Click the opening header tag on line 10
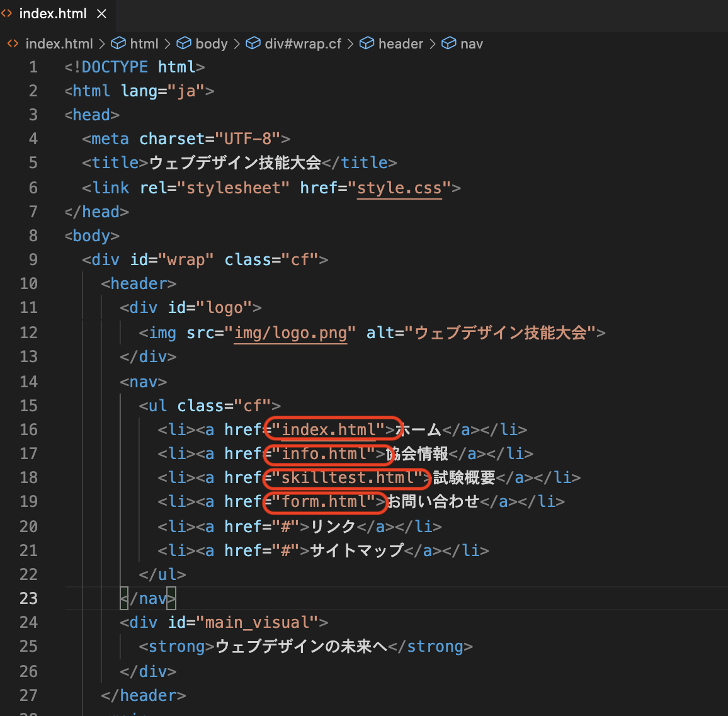 click(x=139, y=284)
